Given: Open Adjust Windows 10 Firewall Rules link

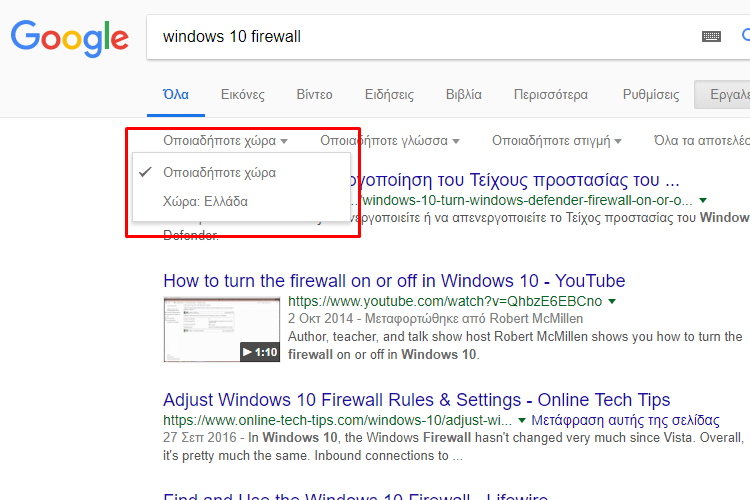Looking at the screenshot, I should click(x=417, y=400).
